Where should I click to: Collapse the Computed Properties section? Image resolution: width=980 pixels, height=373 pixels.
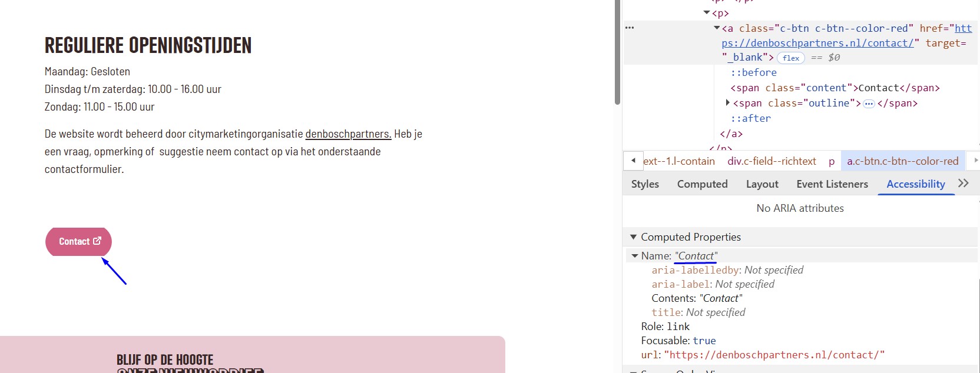[x=634, y=237]
